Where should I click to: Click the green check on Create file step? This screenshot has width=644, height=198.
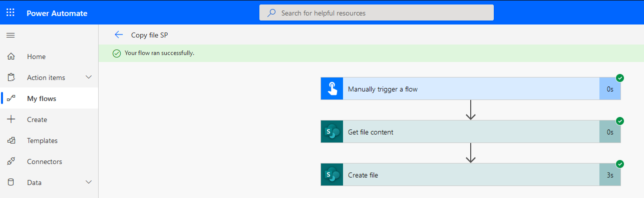click(620, 163)
